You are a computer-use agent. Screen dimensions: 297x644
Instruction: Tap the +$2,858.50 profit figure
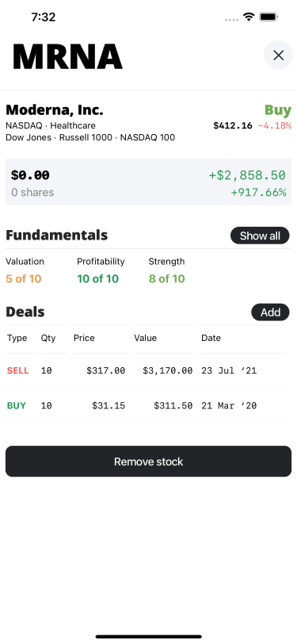(247, 175)
